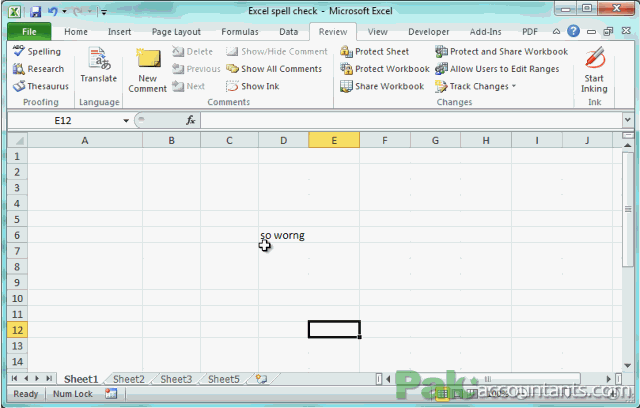The height and width of the screenshot is (408, 640).
Task: Select row 12 header
Action: click(17, 330)
